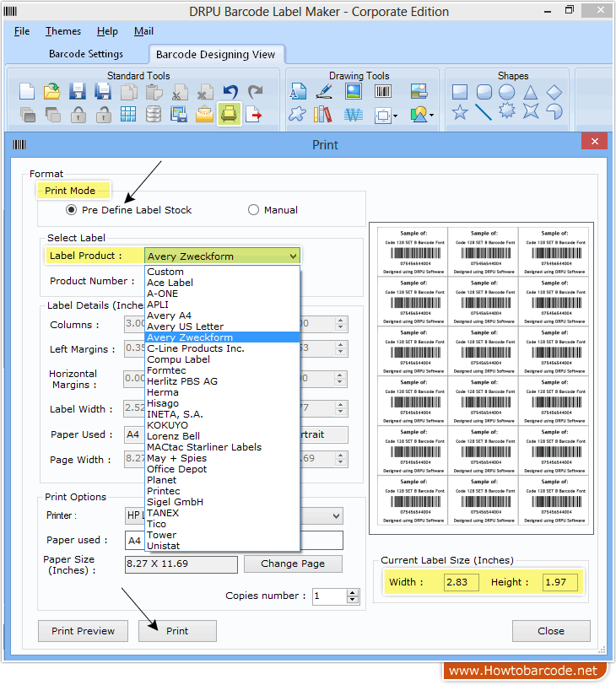Select the Triangle shape

(x=531, y=92)
